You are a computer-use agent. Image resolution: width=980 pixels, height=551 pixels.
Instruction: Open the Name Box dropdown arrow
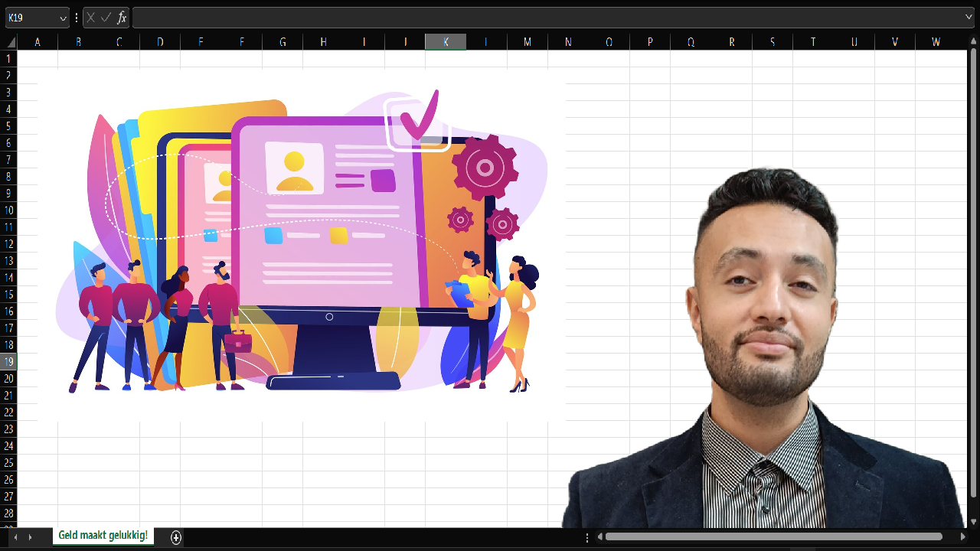tap(62, 18)
